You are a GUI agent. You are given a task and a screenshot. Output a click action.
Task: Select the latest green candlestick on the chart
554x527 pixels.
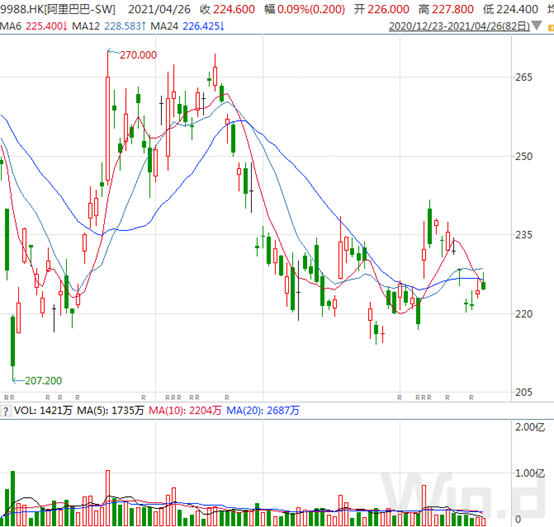(x=483, y=285)
